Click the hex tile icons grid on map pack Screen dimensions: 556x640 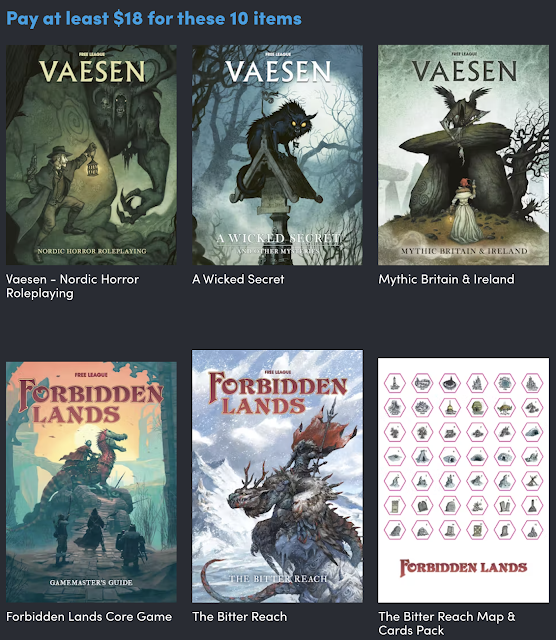click(x=463, y=456)
